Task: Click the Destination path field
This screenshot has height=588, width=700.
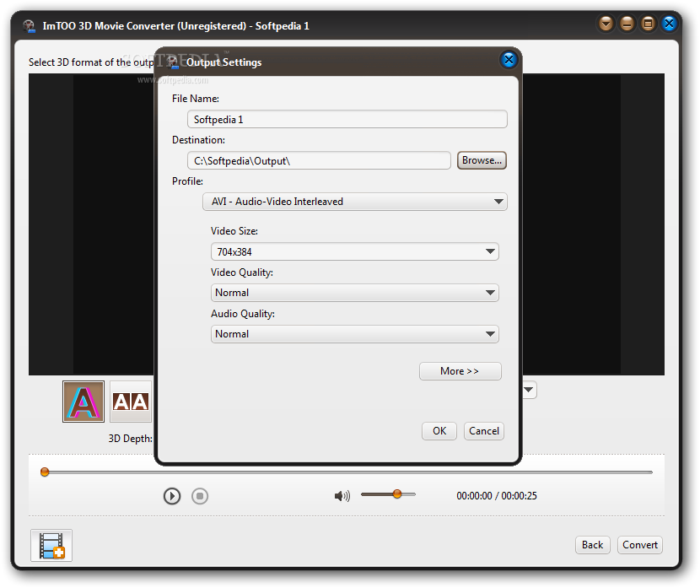Action: [x=319, y=161]
